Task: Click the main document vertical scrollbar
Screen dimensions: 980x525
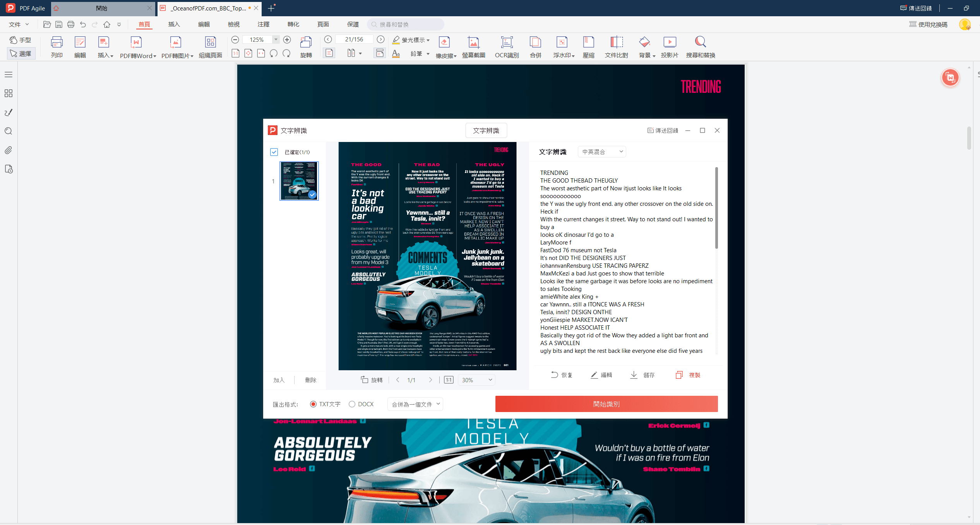Action: pyautogui.click(x=969, y=137)
